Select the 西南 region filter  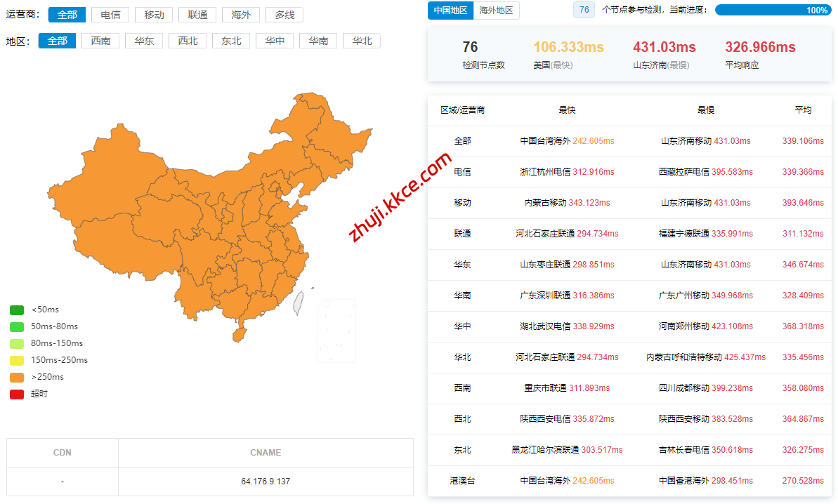tap(100, 41)
